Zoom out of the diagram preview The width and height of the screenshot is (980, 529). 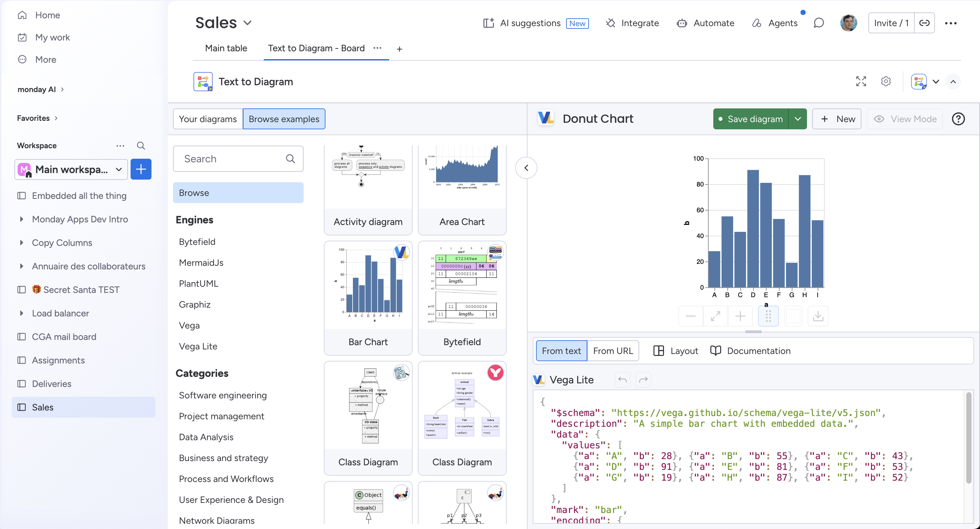point(691,316)
